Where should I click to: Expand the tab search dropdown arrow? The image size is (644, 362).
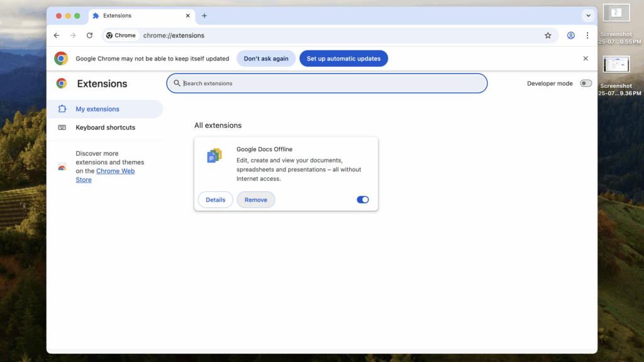pyautogui.click(x=588, y=16)
